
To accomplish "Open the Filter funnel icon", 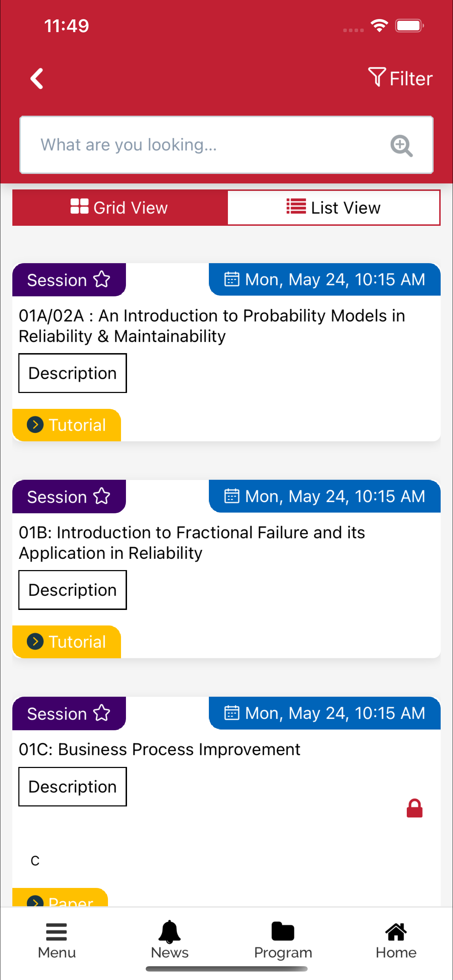I will pyautogui.click(x=377, y=77).
